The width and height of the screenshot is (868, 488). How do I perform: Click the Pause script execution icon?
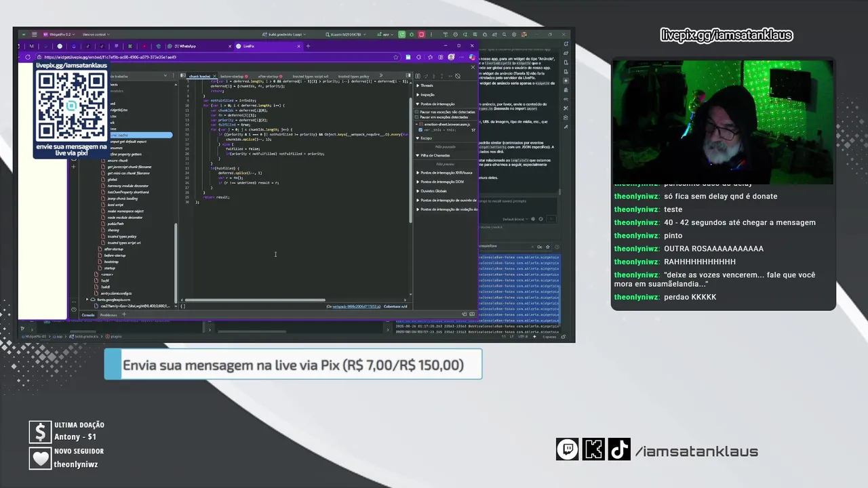point(418,76)
